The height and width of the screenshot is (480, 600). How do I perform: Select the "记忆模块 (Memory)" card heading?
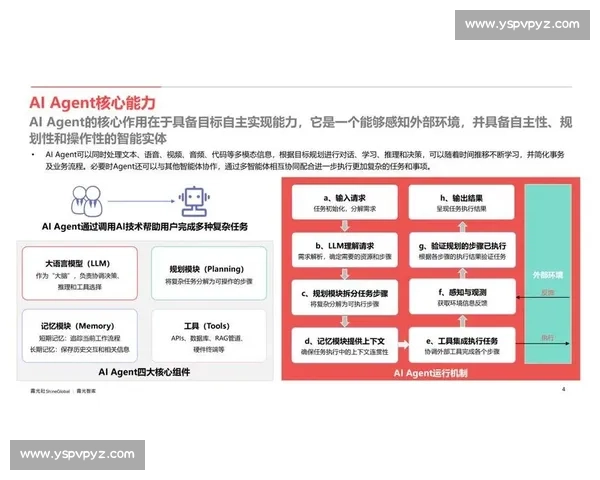pos(78,326)
